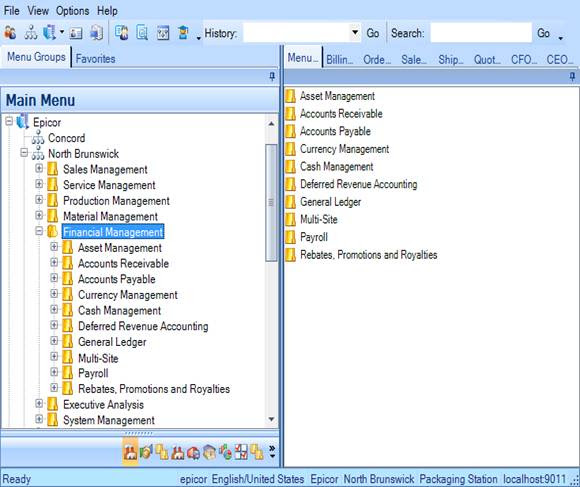Viewport: 580px width, 487px height.
Task: Click the person-with-documents toolbar icon
Action: click(122, 33)
